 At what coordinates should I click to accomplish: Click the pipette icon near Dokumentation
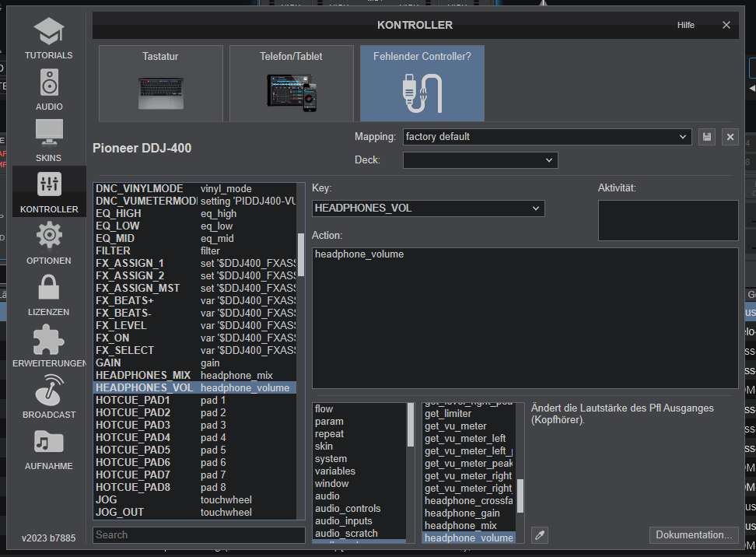tap(540, 535)
